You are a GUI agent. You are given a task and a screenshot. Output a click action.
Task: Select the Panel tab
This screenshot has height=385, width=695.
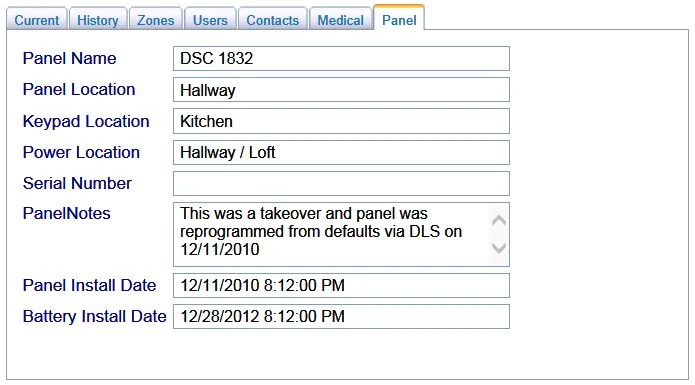click(399, 18)
